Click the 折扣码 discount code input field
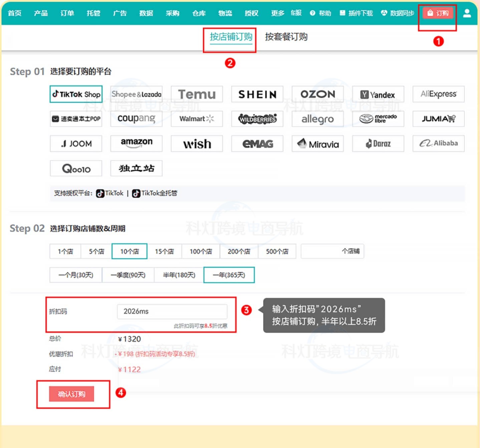The height and width of the screenshot is (448, 480). pyautogui.click(x=172, y=311)
